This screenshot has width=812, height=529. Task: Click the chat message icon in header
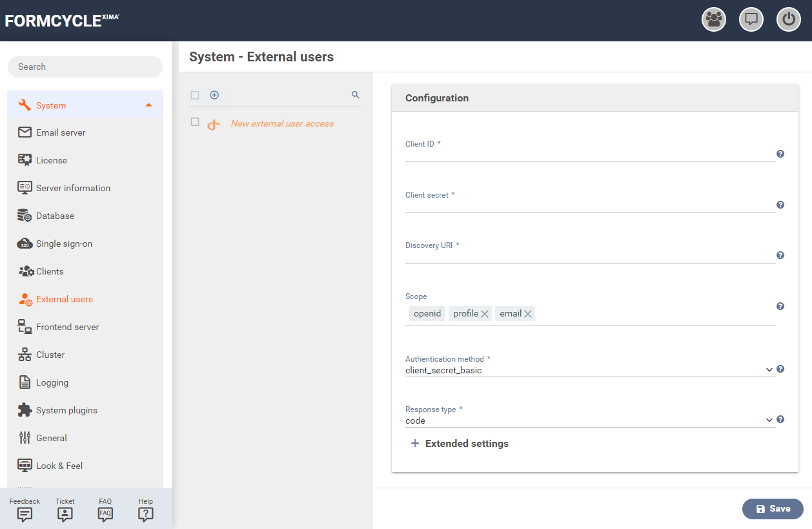[x=751, y=19]
